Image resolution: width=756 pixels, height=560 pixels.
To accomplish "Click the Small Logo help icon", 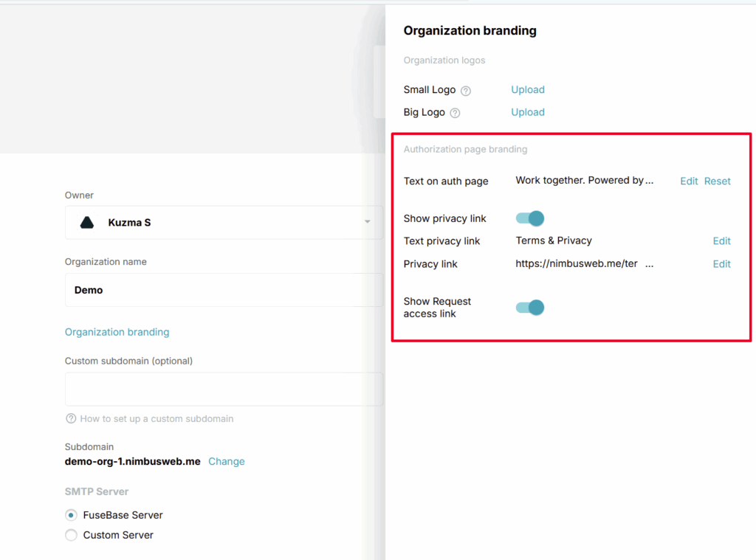I will coord(466,91).
